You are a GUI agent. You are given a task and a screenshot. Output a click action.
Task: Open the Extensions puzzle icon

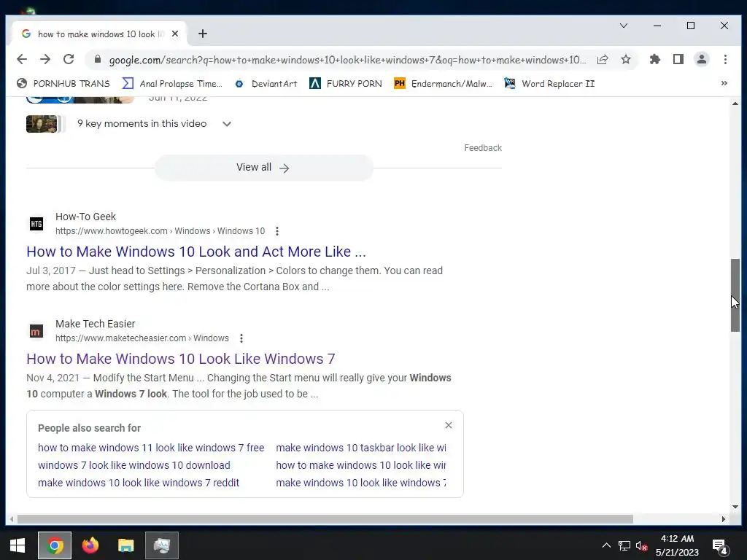coord(655,59)
